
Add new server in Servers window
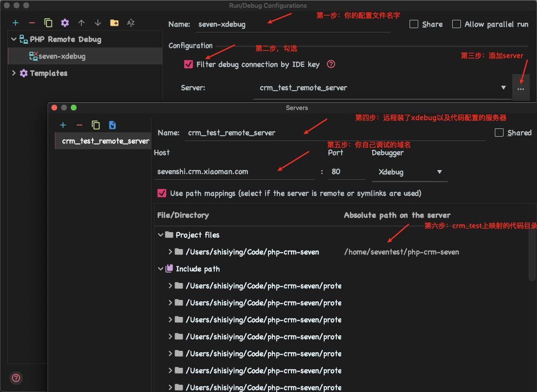63,125
